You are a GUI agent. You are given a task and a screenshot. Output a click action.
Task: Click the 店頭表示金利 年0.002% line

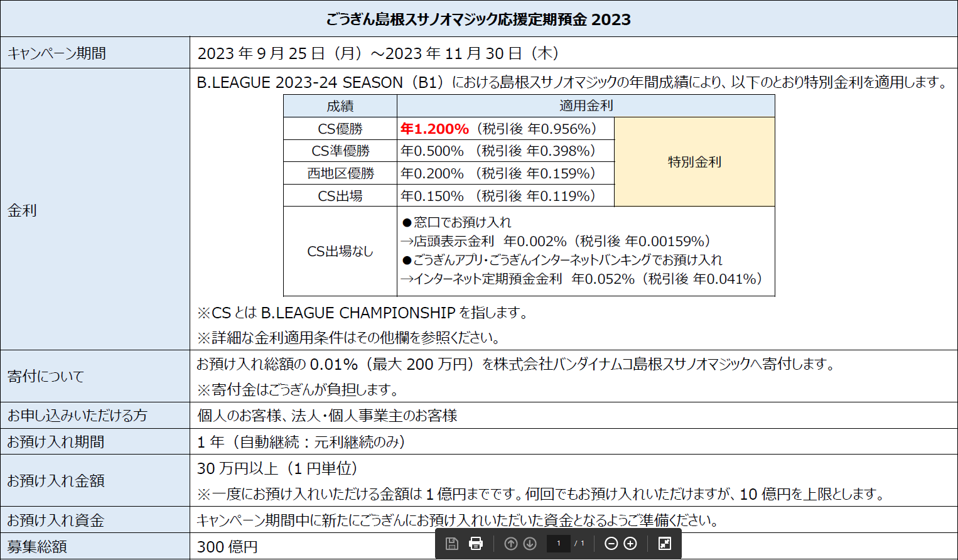pyautogui.click(x=556, y=241)
